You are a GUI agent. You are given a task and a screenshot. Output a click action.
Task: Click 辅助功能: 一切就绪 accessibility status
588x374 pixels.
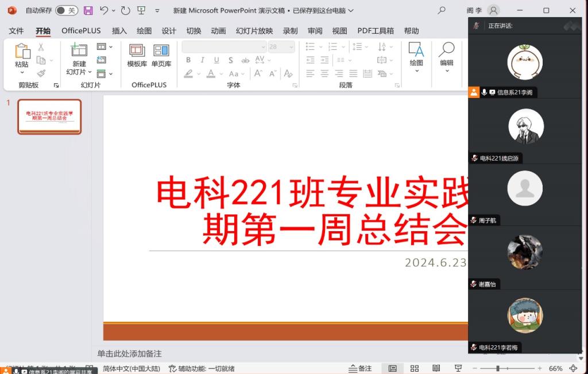[202, 368]
